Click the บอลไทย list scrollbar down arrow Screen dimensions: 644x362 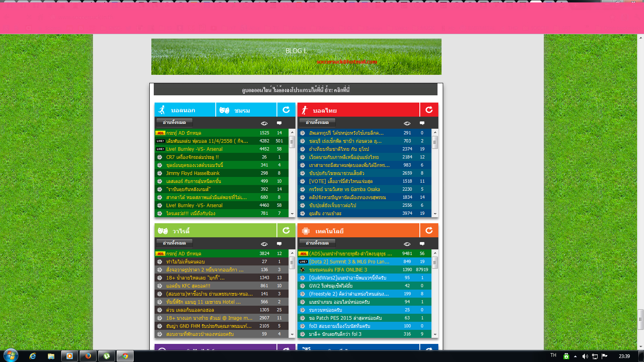pyautogui.click(x=435, y=214)
